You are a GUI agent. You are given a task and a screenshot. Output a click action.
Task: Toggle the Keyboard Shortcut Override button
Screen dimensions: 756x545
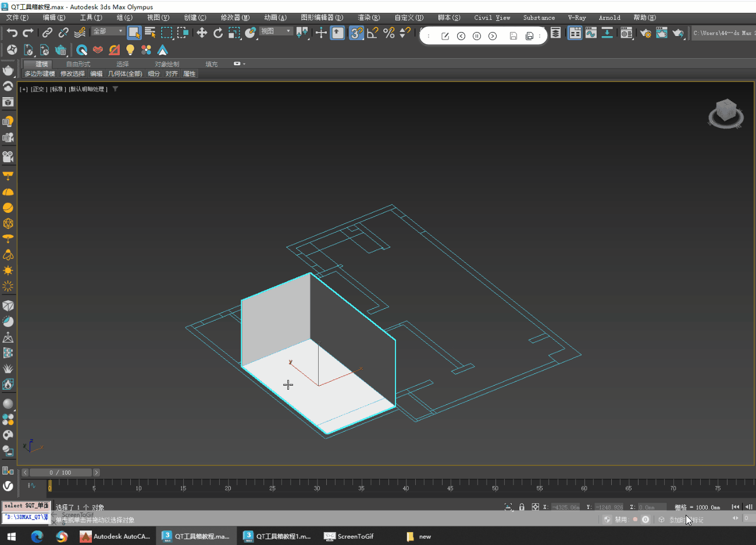tap(337, 33)
